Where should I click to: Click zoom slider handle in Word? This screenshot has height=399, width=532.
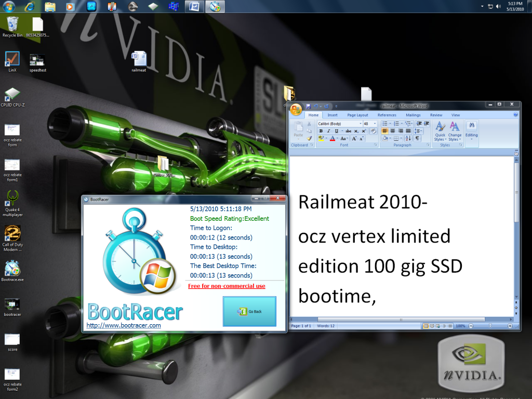coord(490,326)
